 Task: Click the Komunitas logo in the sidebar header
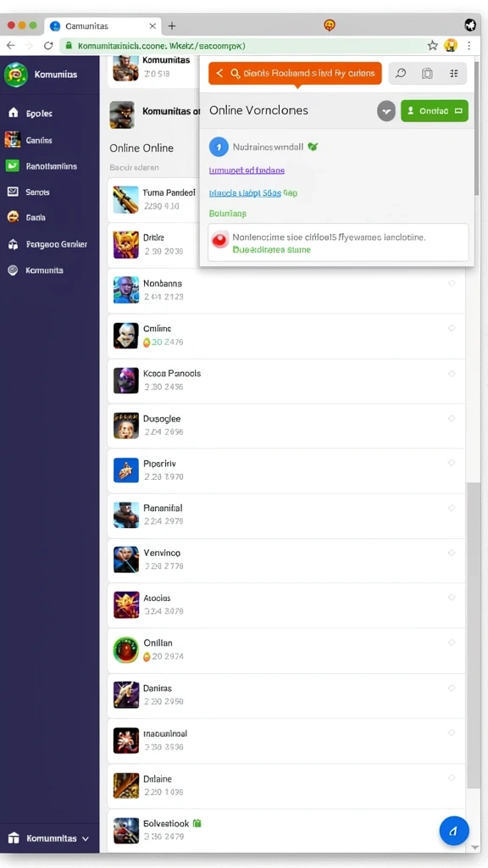coord(15,75)
